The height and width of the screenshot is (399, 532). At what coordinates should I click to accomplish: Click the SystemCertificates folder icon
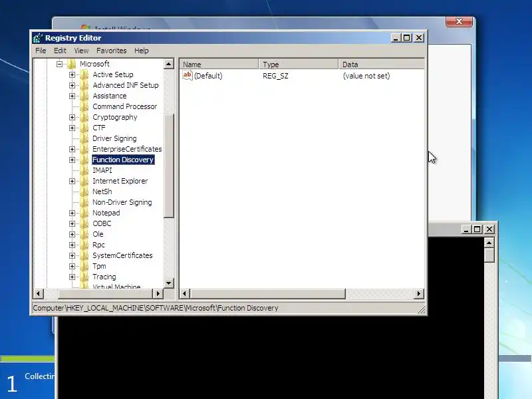coord(84,255)
